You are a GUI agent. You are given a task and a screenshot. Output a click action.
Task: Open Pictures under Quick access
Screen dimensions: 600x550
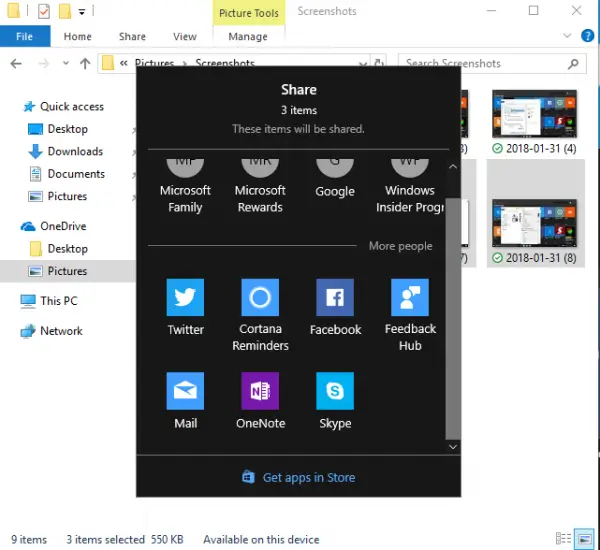coord(58,196)
